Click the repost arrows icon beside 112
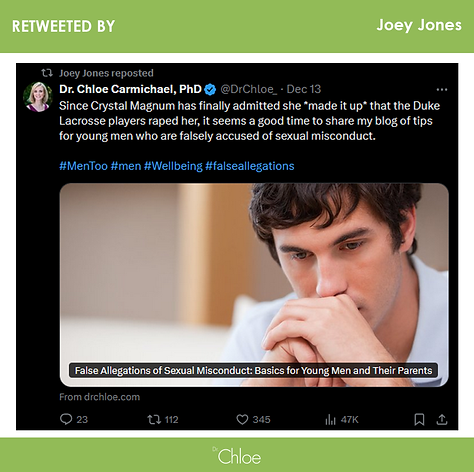This screenshot has width=474, height=472. pos(154,419)
